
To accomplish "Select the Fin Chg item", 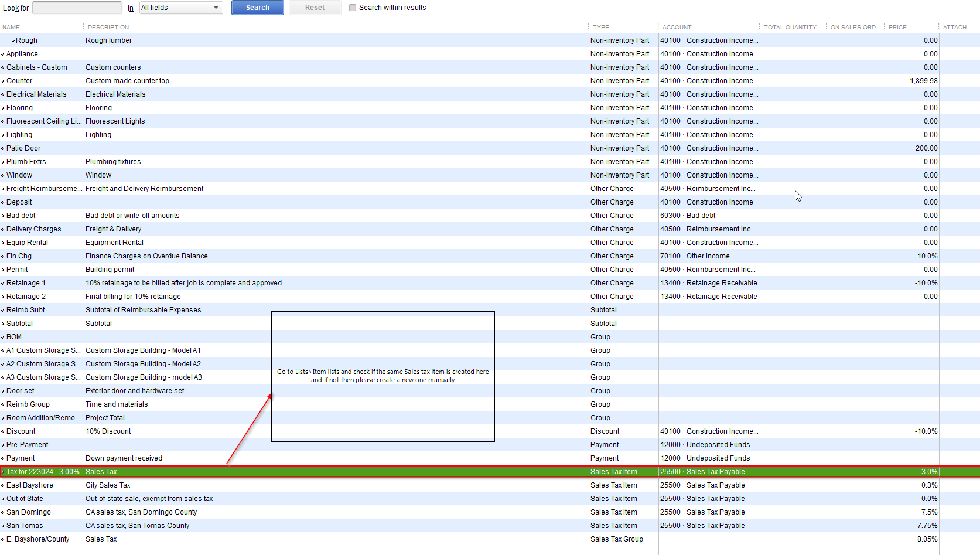I will point(19,256).
